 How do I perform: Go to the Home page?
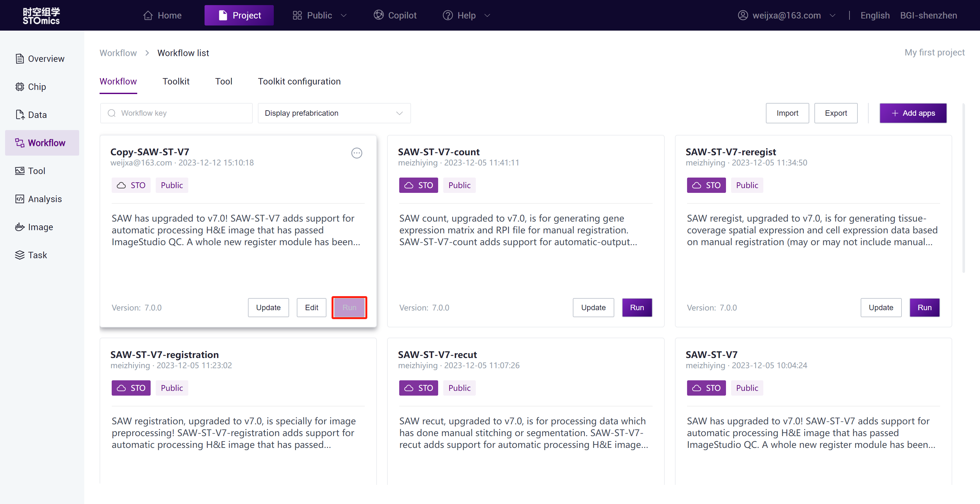click(x=162, y=15)
